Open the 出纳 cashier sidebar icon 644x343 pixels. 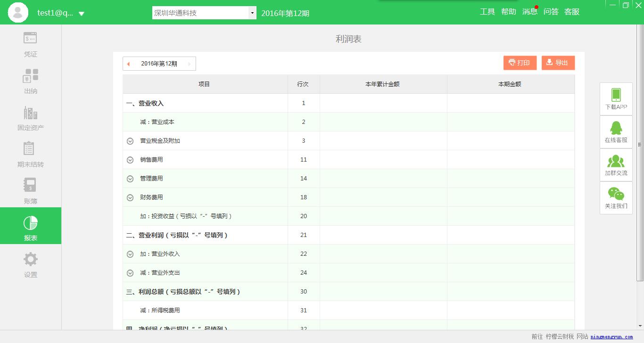point(30,75)
